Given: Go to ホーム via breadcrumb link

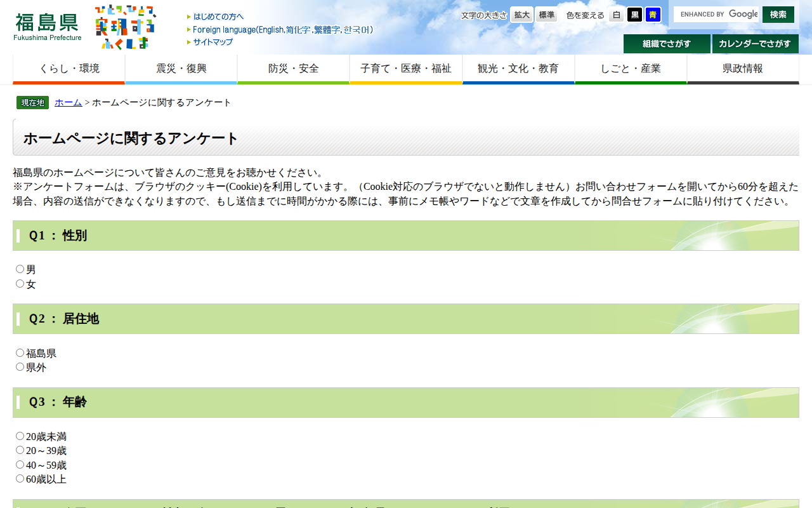Looking at the screenshot, I should coord(69,103).
